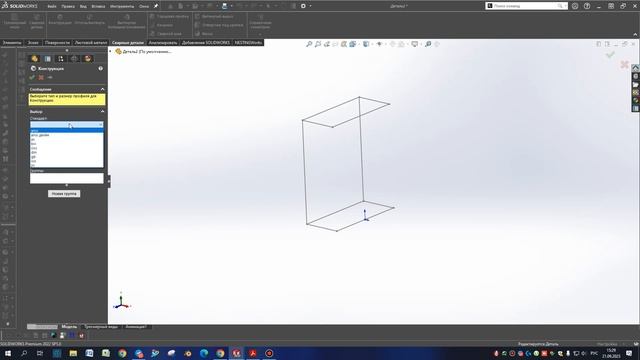The height and width of the screenshot is (360, 640).
Task: Open the PropertyManager panel tab
Action: coord(48,59)
